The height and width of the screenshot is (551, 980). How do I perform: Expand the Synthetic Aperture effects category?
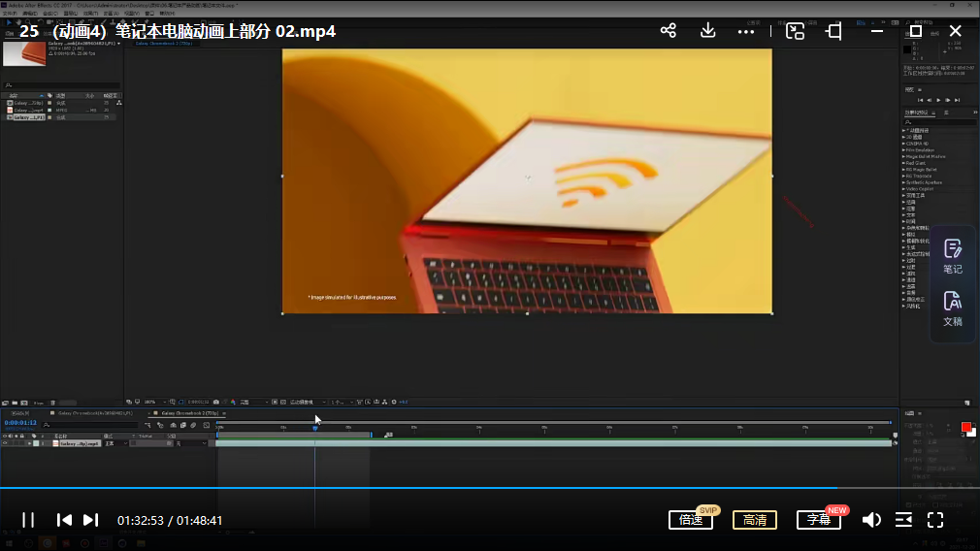click(x=903, y=182)
